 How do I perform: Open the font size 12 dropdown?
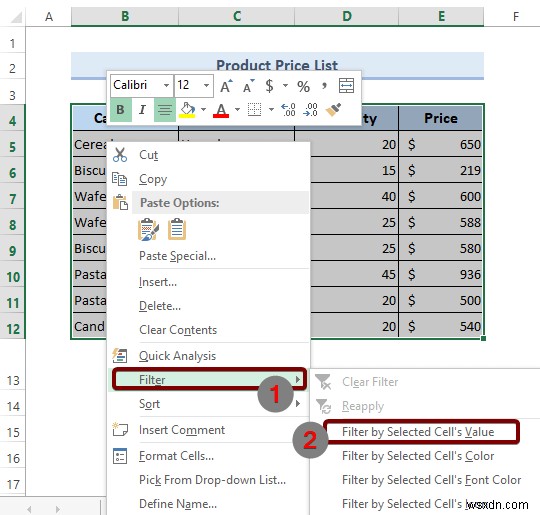(206, 85)
